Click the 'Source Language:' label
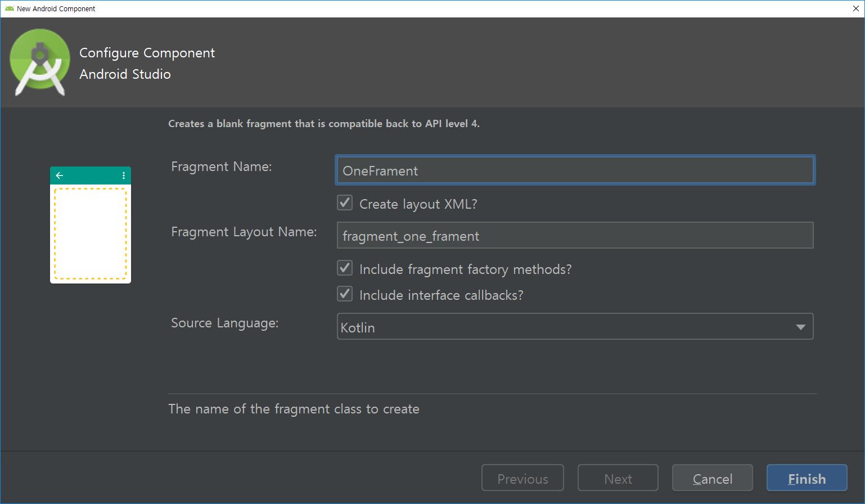 (x=225, y=323)
